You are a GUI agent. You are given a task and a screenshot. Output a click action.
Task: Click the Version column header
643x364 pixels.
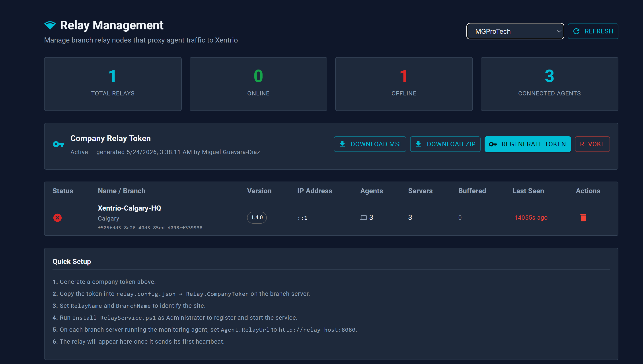(x=259, y=191)
